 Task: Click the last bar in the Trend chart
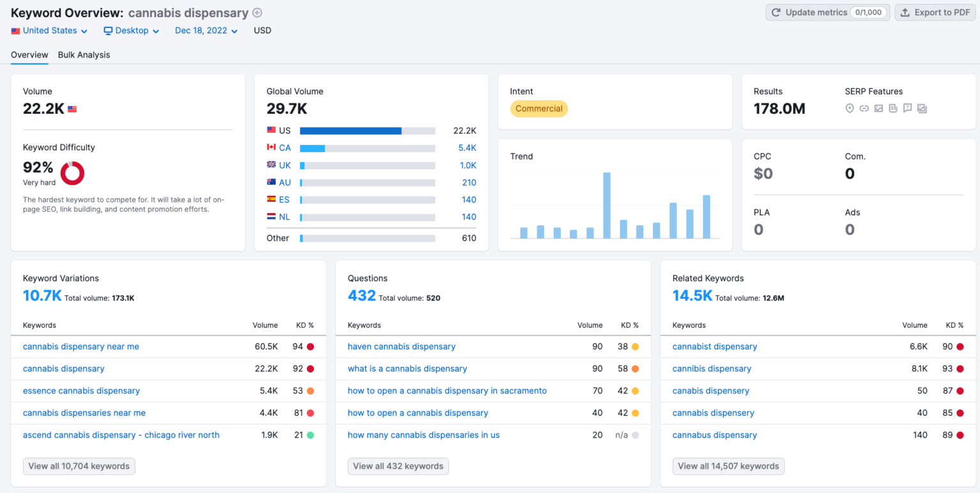[706, 216]
